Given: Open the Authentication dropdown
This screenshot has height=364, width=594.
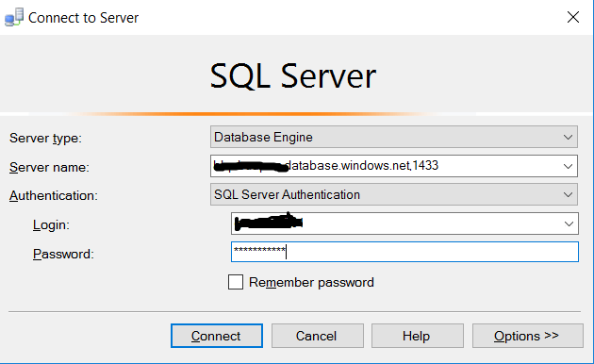Looking at the screenshot, I should click(393, 194).
